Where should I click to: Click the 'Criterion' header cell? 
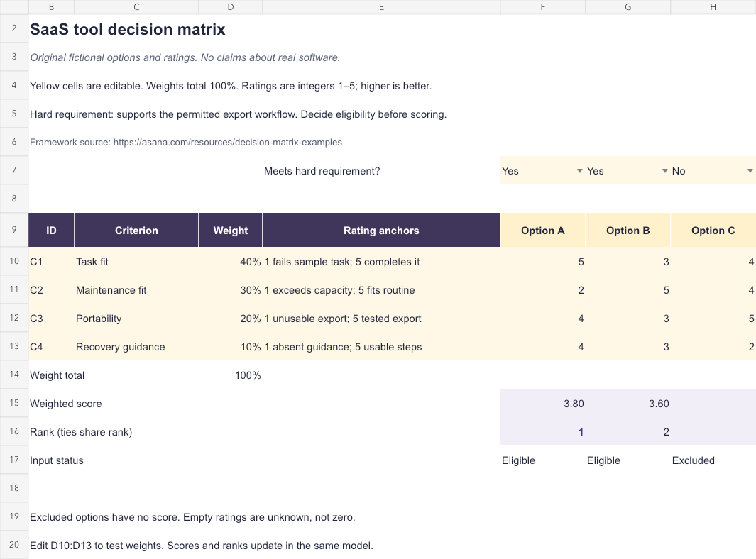[136, 231]
